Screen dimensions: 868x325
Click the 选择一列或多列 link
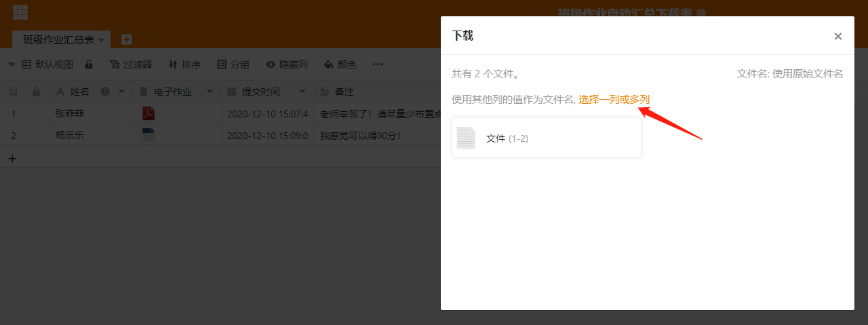pos(614,100)
